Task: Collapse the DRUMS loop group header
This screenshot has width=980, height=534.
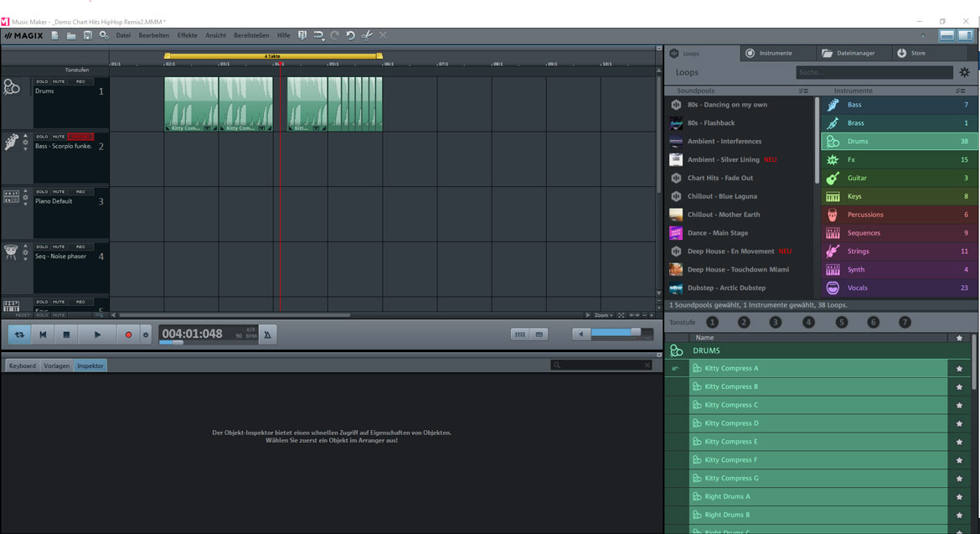Action: 818,350
